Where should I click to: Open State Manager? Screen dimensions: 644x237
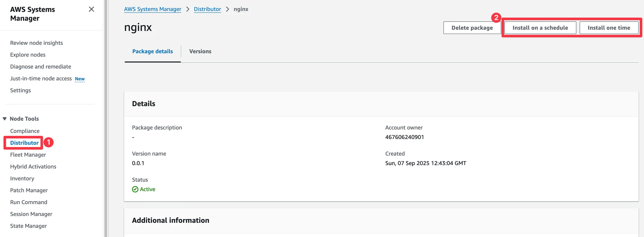coord(28,226)
